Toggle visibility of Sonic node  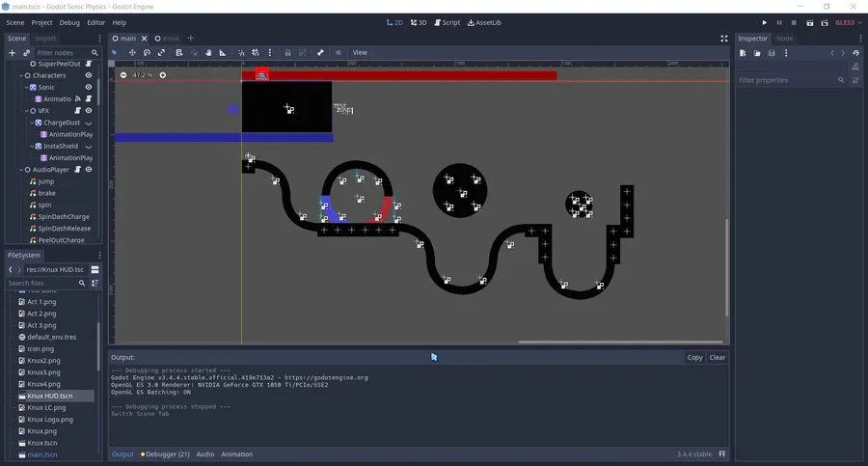tap(89, 87)
